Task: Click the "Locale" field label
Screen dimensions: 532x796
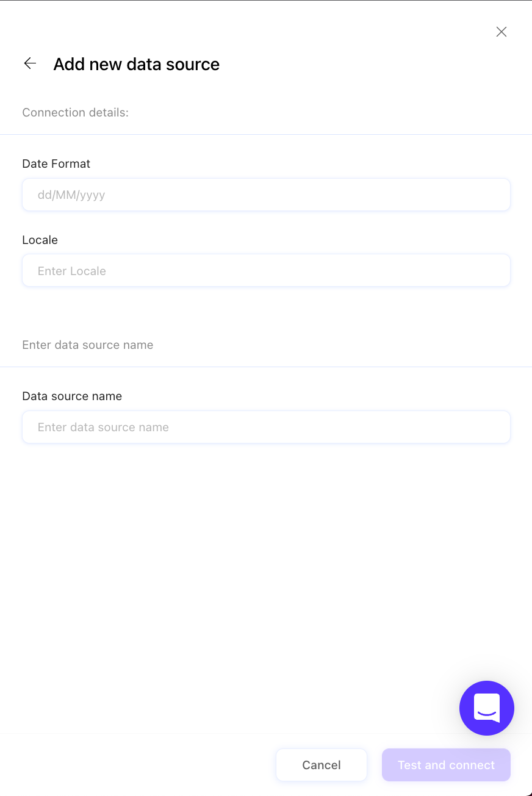Action: [x=40, y=240]
